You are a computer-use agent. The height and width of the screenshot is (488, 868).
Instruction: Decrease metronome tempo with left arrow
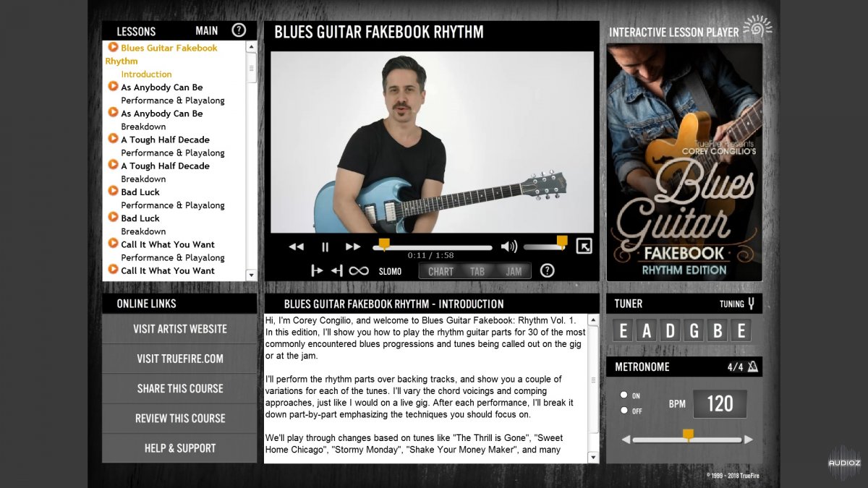click(x=626, y=439)
